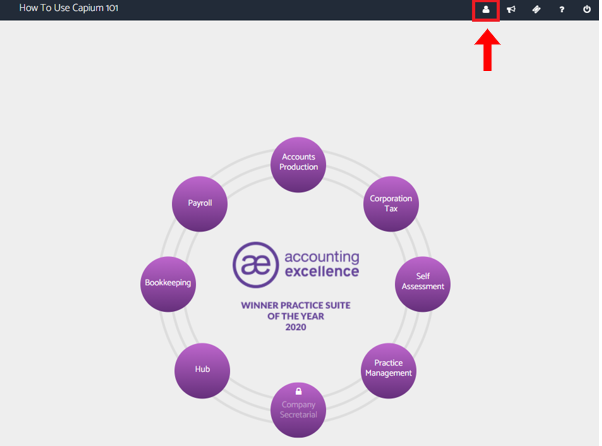Click the megaphone announcements icon

[x=511, y=10]
